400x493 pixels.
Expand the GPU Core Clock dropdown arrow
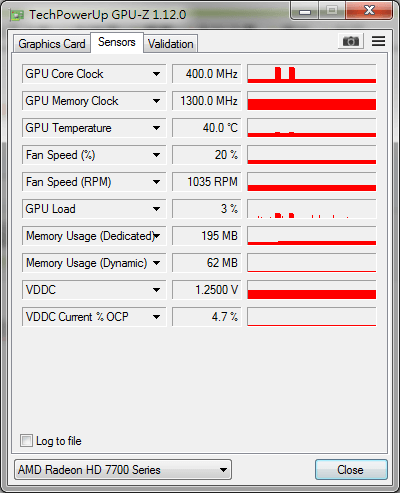click(x=156, y=74)
